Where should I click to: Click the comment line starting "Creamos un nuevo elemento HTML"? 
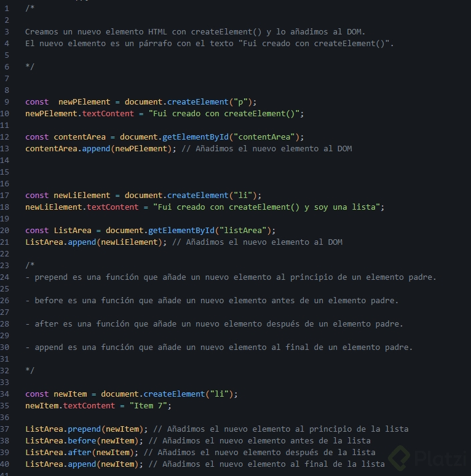(x=195, y=32)
